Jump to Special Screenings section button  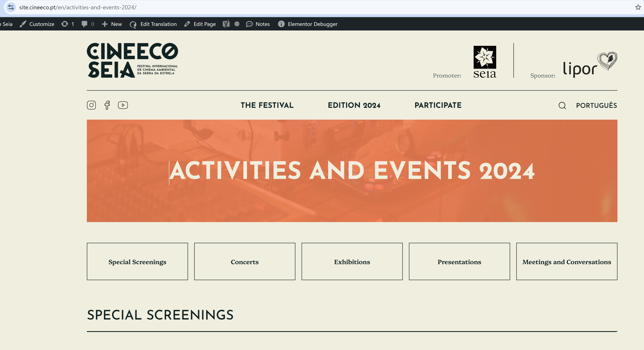137,261
